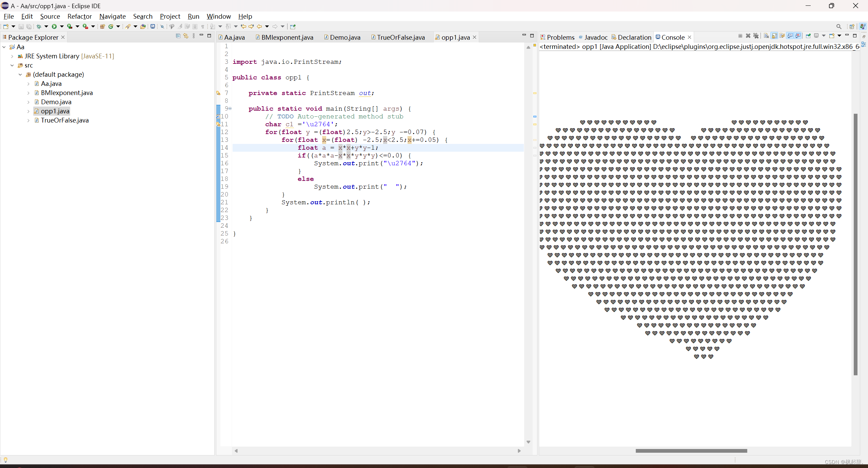Viewport: 868px width, 468px height.
Task: Switch to the Demo.java editor tab
Action: point(344,37)
